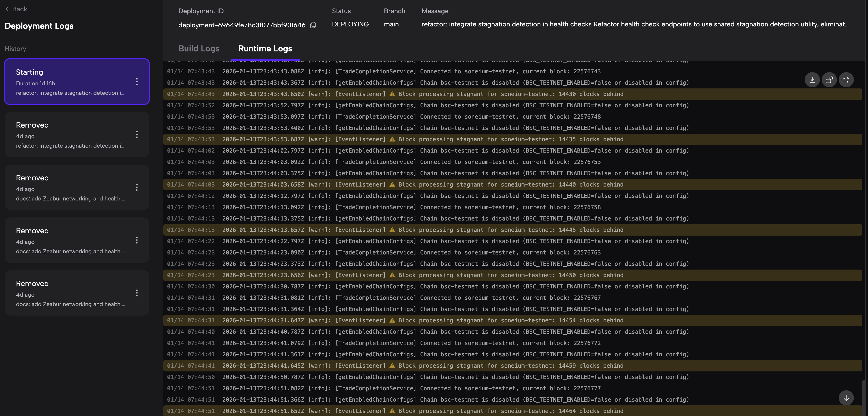Toggle the scroll lock padlock icon
Image resolution: width=868 pixels, height=416 pixels.
tap(829, 80)
